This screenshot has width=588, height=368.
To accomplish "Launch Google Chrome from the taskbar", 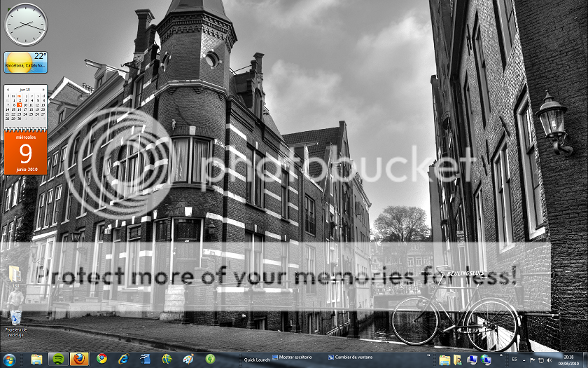I will click(x=101, y=359).
